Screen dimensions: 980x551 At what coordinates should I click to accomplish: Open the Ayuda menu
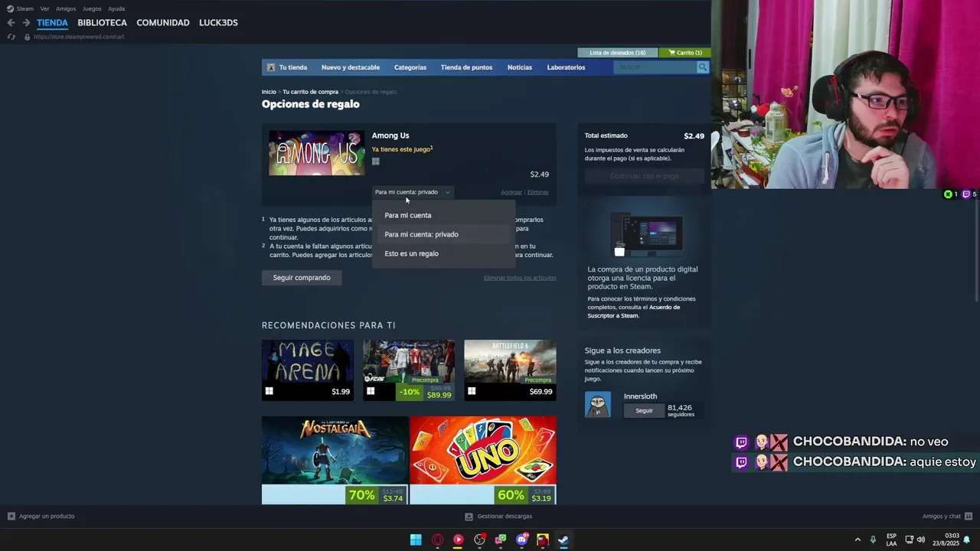coord(116,8)
